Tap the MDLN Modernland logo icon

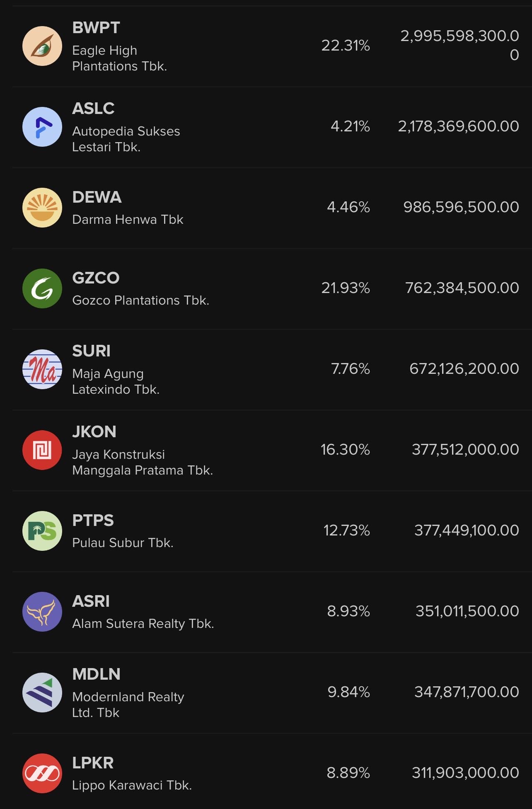coord(42,693)
